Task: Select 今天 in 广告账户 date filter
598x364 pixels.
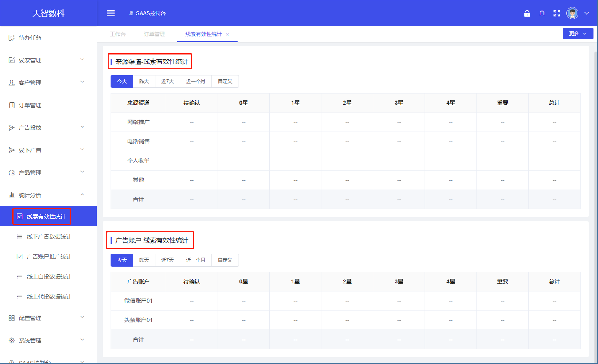Action: coord(122,260)
